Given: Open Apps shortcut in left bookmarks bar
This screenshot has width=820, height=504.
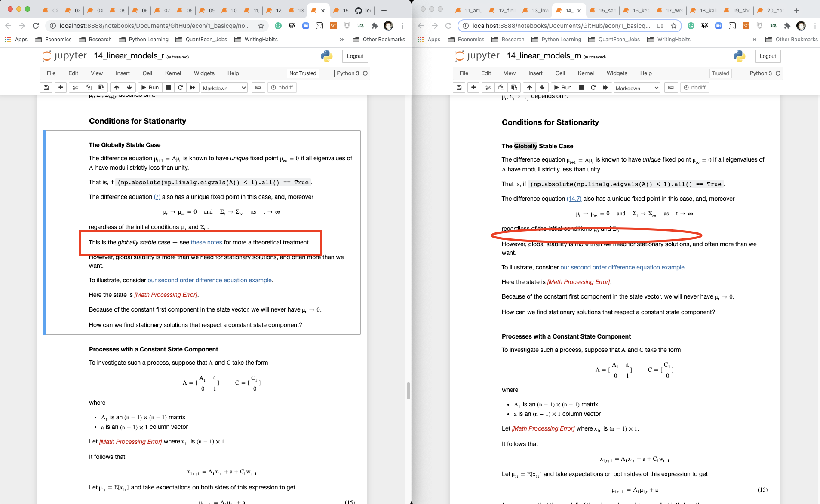Looking at the screenshot, I should click(16, 39).
